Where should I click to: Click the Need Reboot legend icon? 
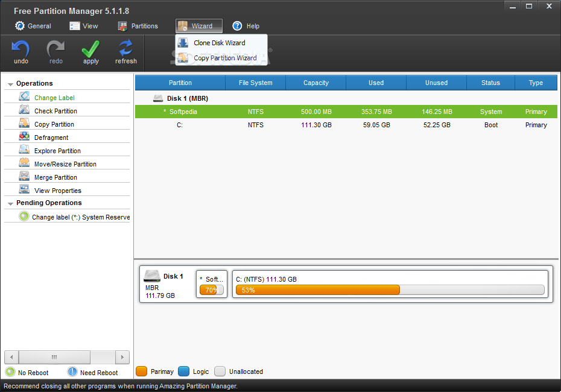pyautogui.click(x=72, y=371)
